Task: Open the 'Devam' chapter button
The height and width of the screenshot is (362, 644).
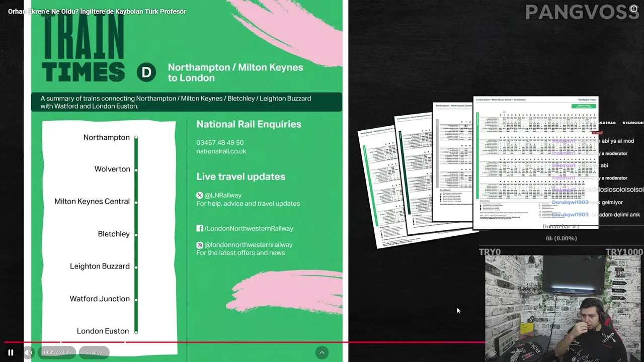Action: [x=94, y=352]
